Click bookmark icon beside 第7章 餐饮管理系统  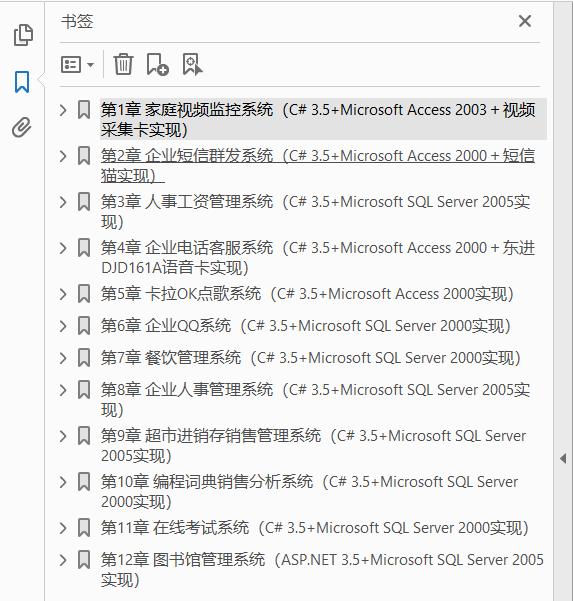[x=84, y=358]
